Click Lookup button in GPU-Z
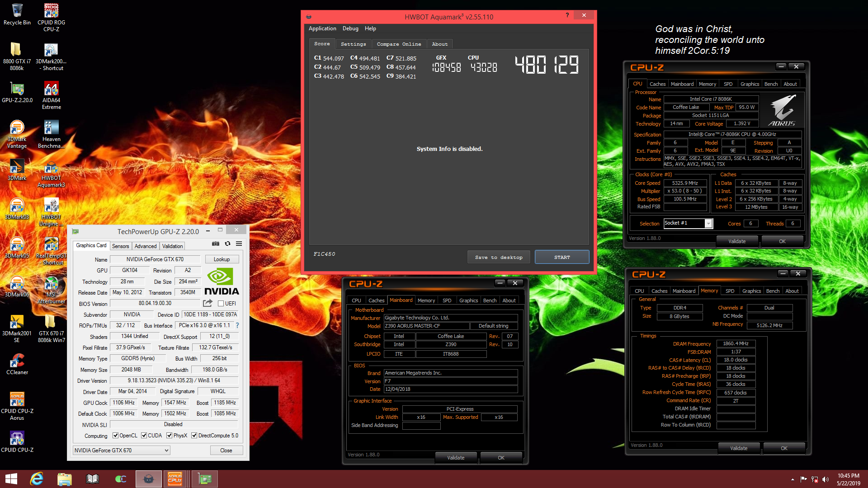 (x=222, y=259)
